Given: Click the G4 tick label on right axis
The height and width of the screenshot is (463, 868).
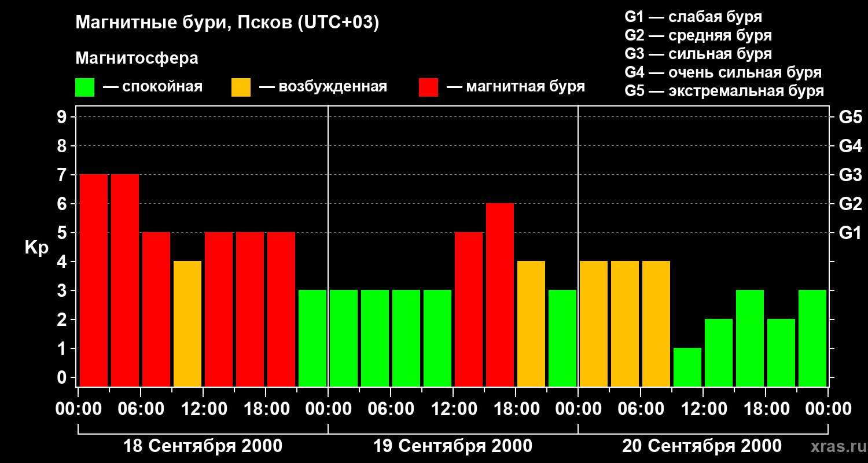Looking at the screenshot, I should pyautogui.click(x=850, y=146).
